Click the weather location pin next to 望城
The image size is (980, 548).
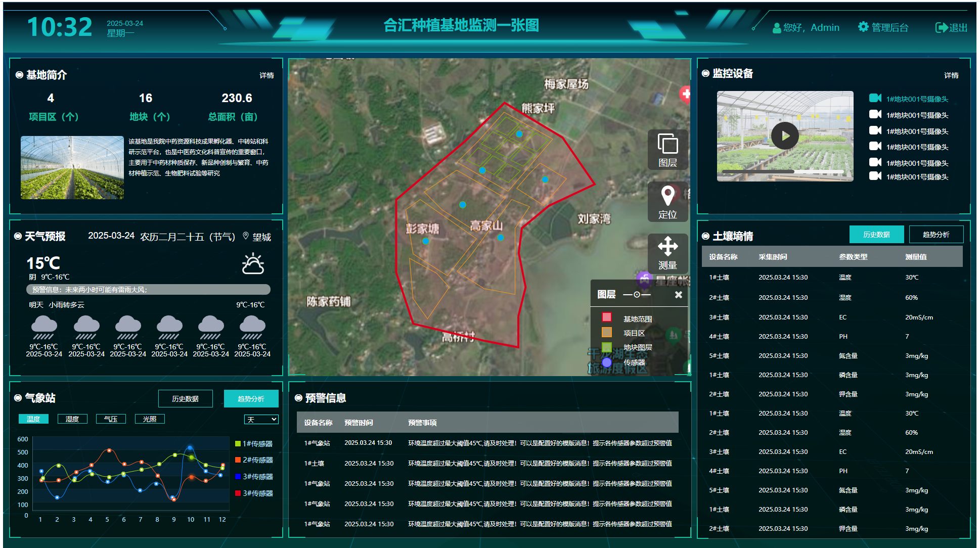coord(246,236)
